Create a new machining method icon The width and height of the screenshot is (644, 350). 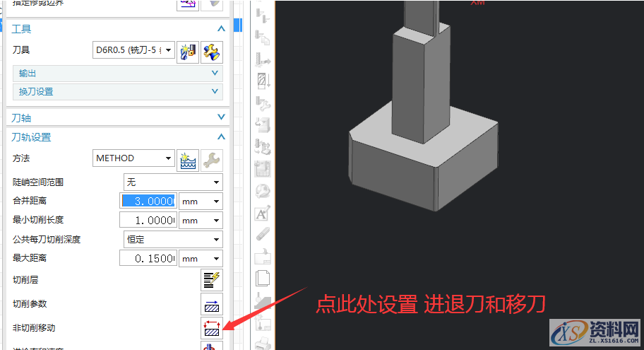coord(188,160)
